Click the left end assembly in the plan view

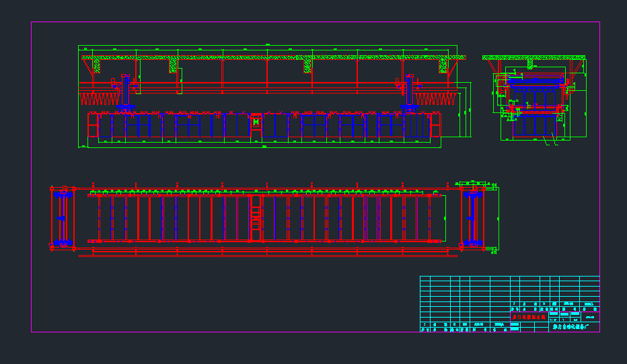tap(62, 217)
